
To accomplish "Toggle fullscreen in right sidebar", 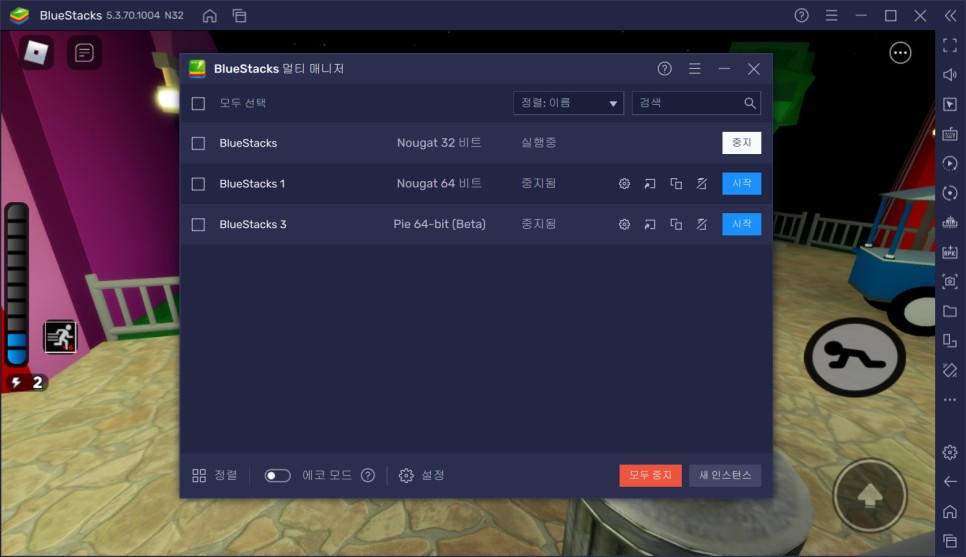I will [950, 45].
